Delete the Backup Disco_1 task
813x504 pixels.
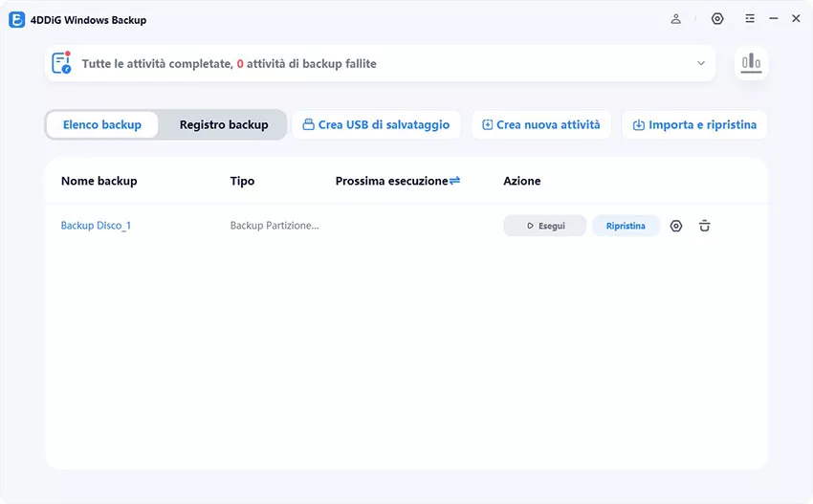[x=705, y=227]
